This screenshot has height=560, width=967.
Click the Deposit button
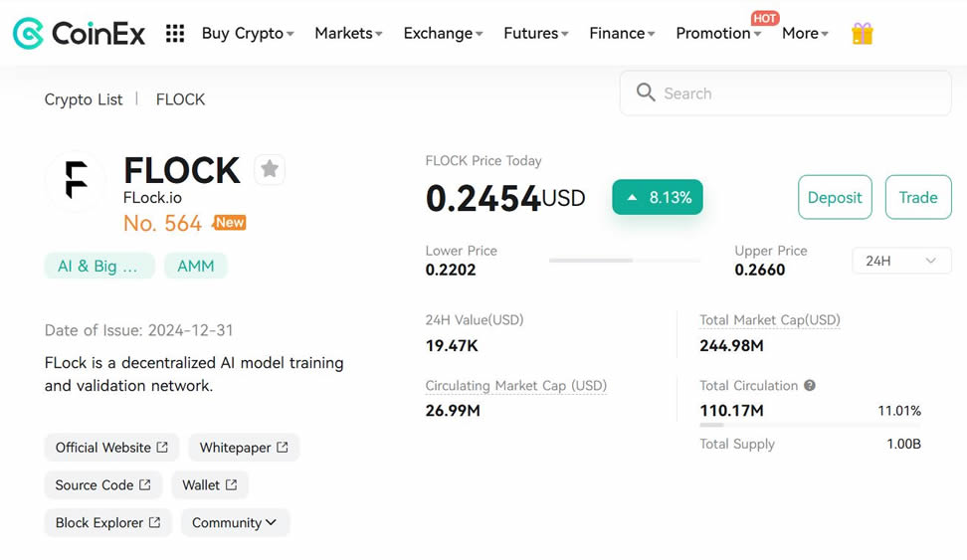coord(835,197)
